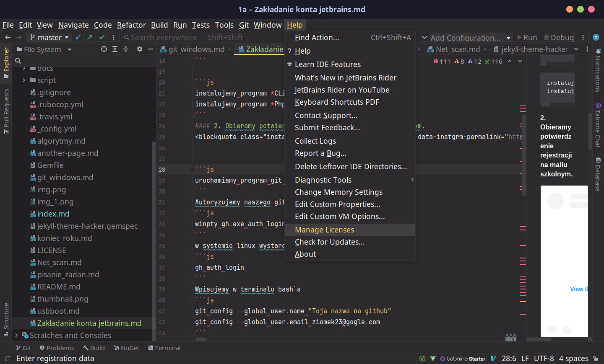Click the Back navigation arrow
This screenshot has height=364, width=604.
tap(8, 37)
